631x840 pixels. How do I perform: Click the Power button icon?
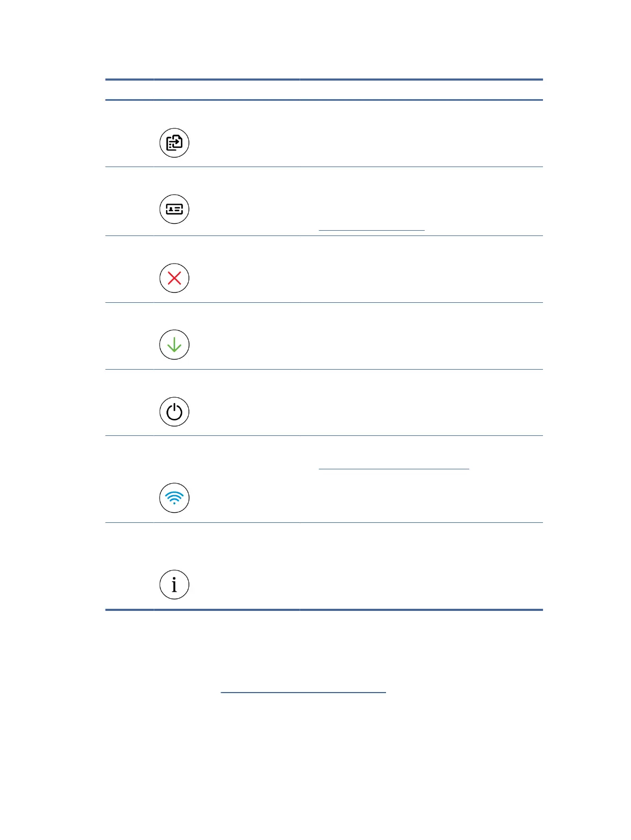[174, 412]
